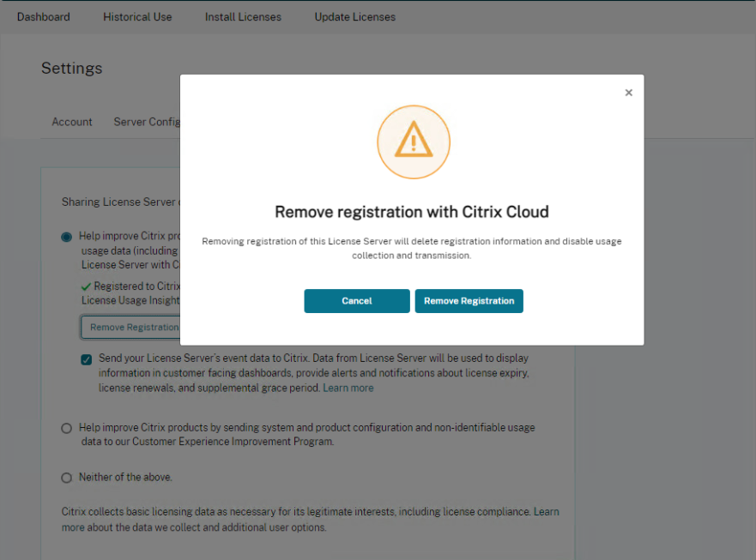Uncheck sending License Server event data to Citrix

pyautogui.click(x=86, y=358)
